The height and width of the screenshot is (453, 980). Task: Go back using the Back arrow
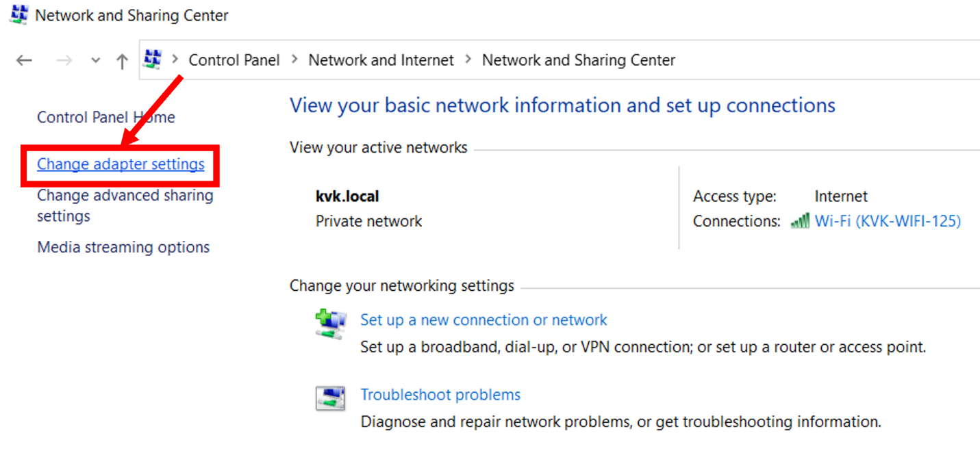pos(24,61)
